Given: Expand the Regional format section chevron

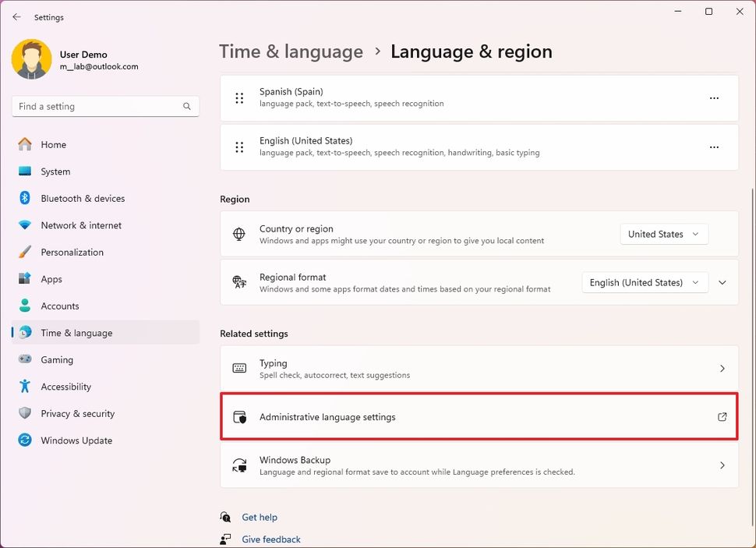Looking at the screenshot, I should click(722, 282).
